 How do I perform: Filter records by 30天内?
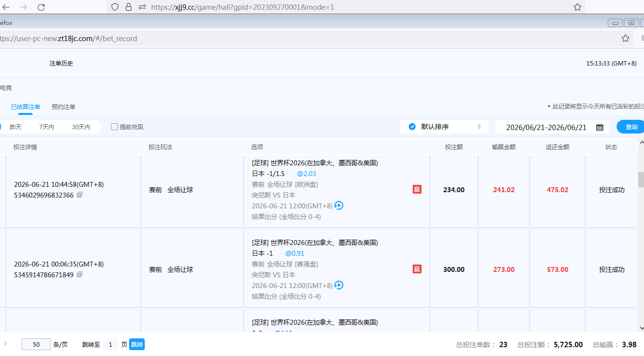click(x=81, y=127)
